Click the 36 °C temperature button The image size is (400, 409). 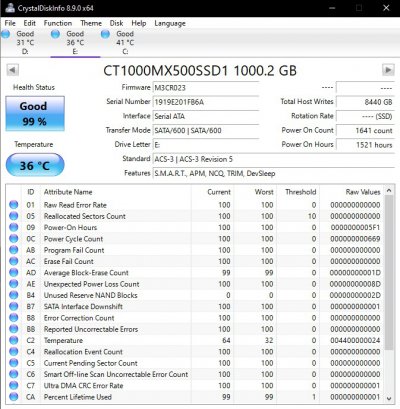coord(35,165)
